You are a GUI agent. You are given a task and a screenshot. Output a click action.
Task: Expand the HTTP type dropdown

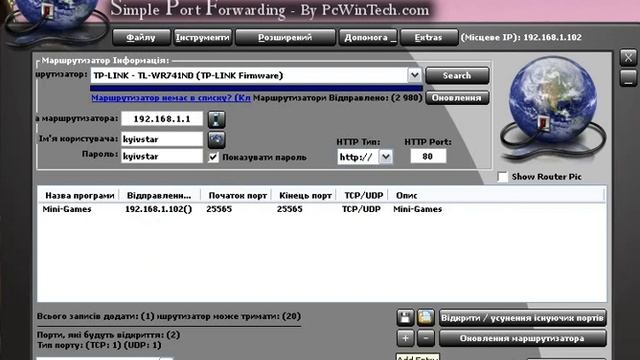pyautogui.click(x=386, y=156)
